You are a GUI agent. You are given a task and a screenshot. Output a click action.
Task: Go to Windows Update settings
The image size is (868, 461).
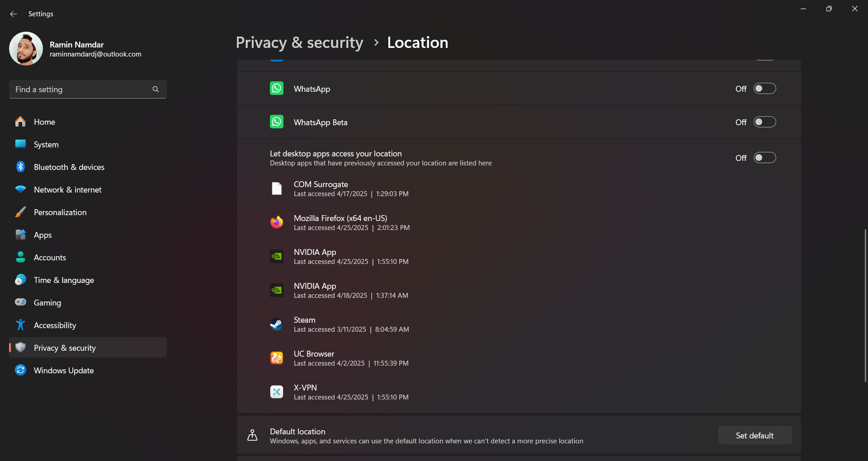point(64,371)
